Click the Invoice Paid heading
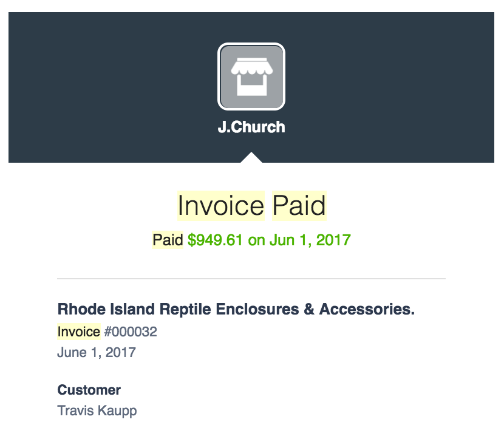The height and width of the screenshot is (425, 504). pyautogui.click(x=252, y=206)
